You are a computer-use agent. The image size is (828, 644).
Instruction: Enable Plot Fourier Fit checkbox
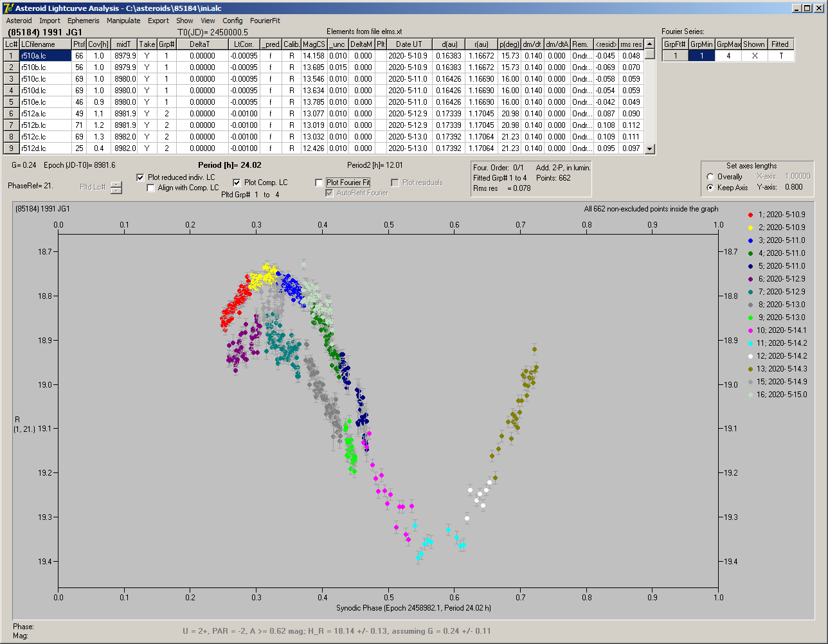coord(319,183)
